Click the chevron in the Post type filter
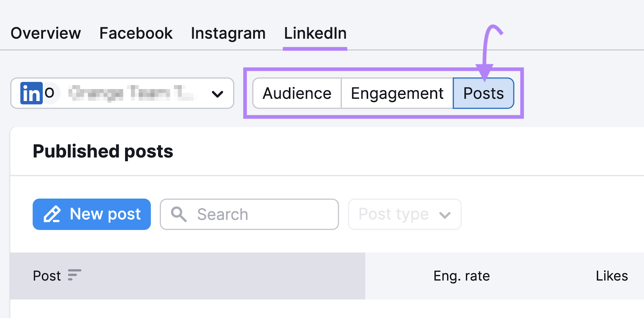The image size is (644, 318). coord(444,214)
